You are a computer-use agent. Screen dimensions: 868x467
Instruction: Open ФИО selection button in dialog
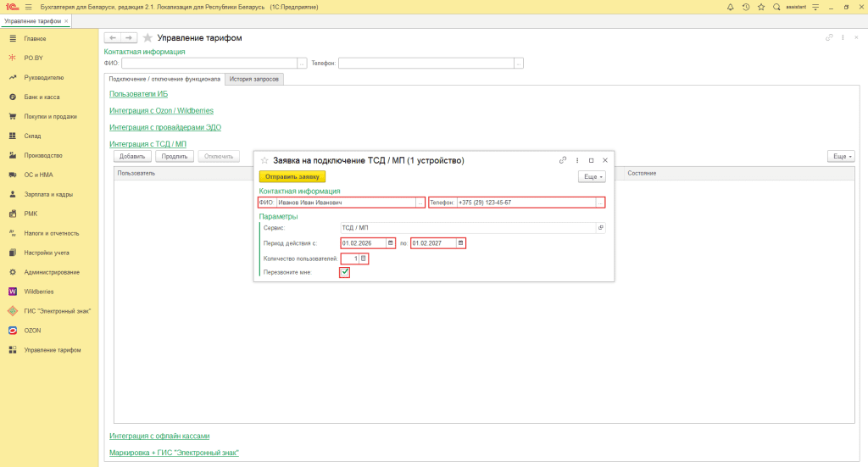[x=420, y=203]
